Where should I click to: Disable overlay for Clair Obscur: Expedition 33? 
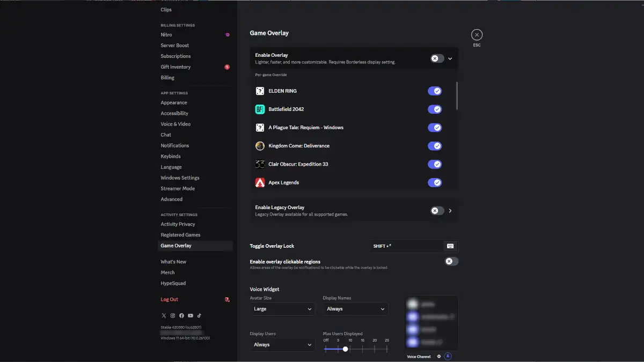(x=435, y=164)
